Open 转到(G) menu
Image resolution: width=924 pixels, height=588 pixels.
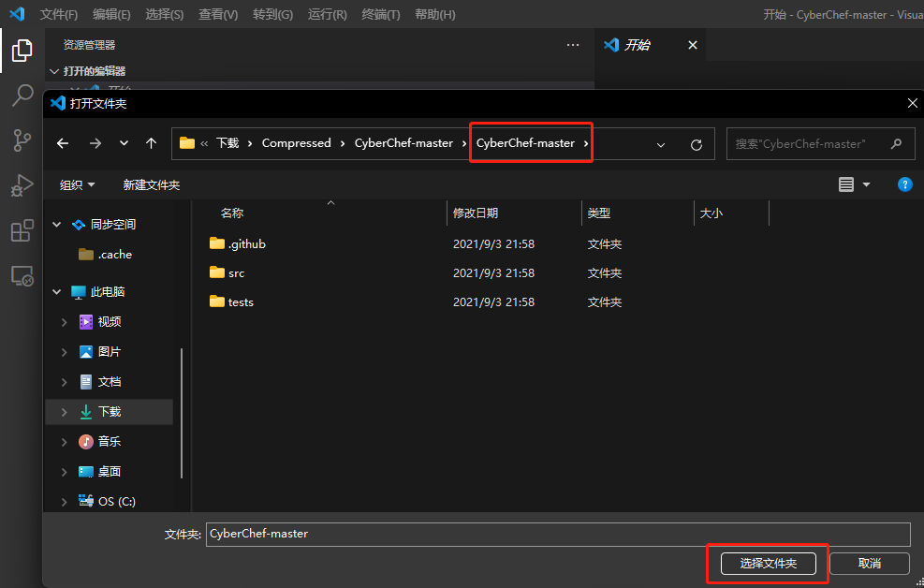(272, 14)
